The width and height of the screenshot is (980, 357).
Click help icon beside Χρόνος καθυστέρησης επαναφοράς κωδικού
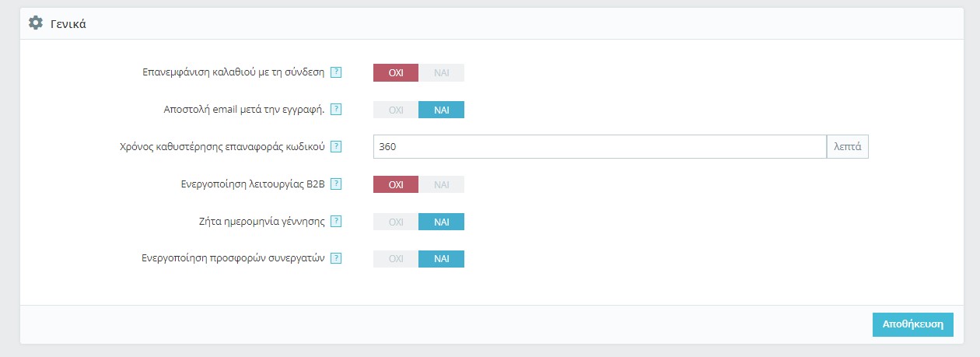[336, 146]
